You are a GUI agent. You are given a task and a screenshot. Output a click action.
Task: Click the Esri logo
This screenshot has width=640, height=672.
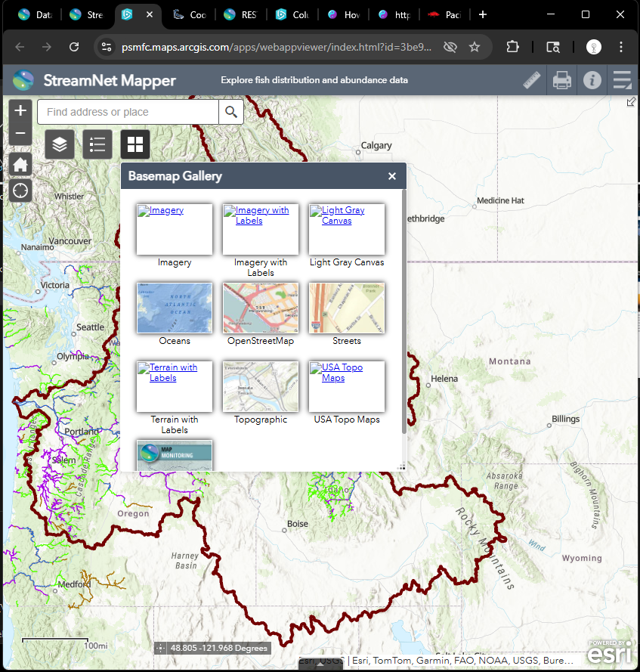(610, 652)
